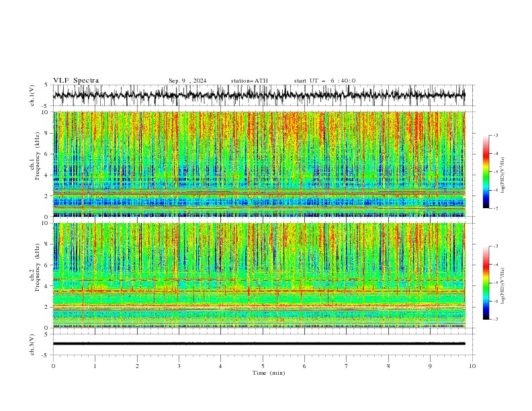The image size is (532, 411).
Task: Click the "station=ATH" label
Action: [x=249, y=81]
